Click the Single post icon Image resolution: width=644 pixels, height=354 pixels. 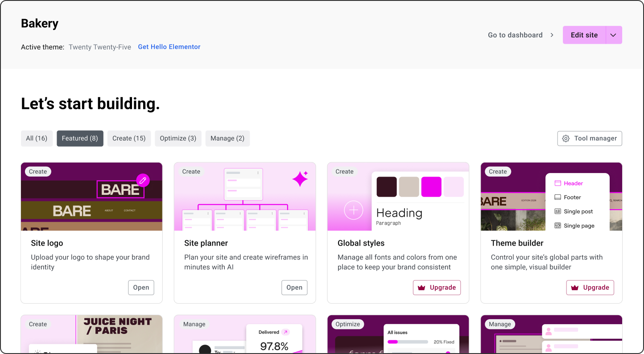pos(557,211)
